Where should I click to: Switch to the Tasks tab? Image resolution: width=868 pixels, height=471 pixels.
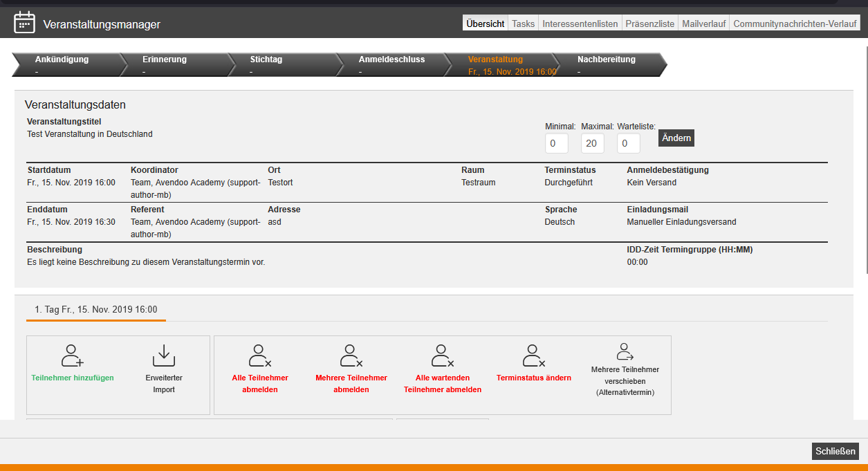click(523, 24)
